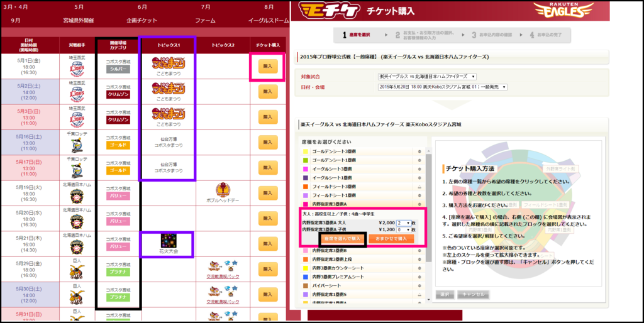Open the こどもまつり logo for May 2
The width and height of the screenshot is (644, 323).
coord(169,88)
